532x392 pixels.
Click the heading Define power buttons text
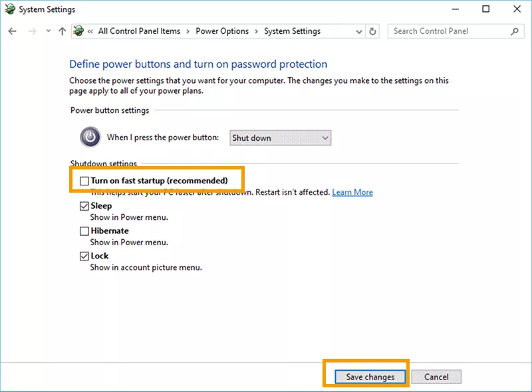coord(198,64)
